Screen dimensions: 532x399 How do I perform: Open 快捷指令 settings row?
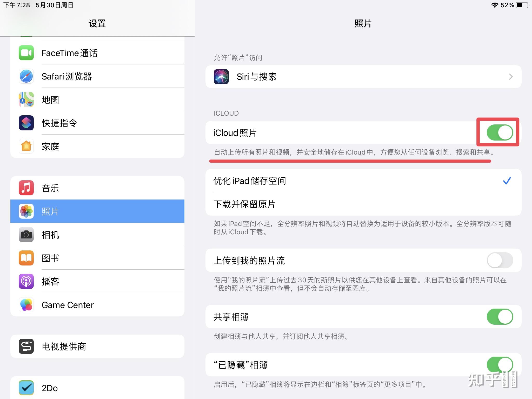click(97, 123)
